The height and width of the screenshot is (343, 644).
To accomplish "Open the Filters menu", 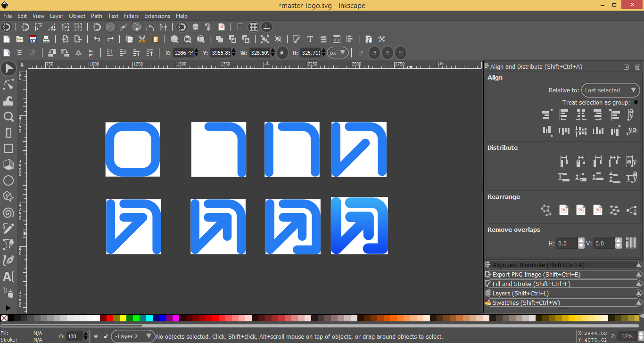I will click(x=131, y=16).
